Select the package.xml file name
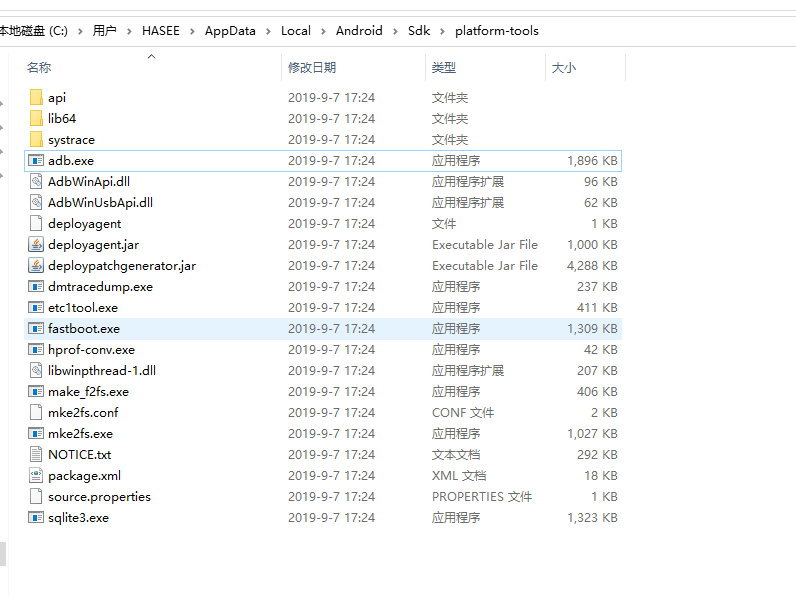This screenshot has width=796, height=597. (85, 476)
